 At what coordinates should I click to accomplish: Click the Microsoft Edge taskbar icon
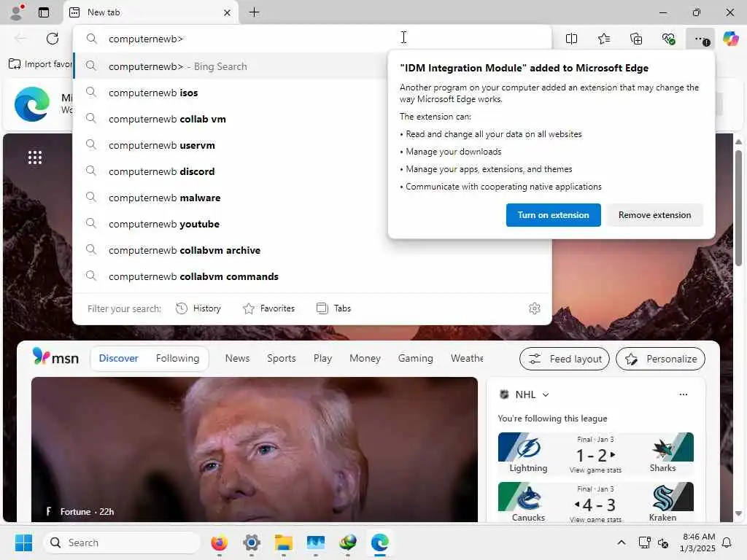point(379,542)
